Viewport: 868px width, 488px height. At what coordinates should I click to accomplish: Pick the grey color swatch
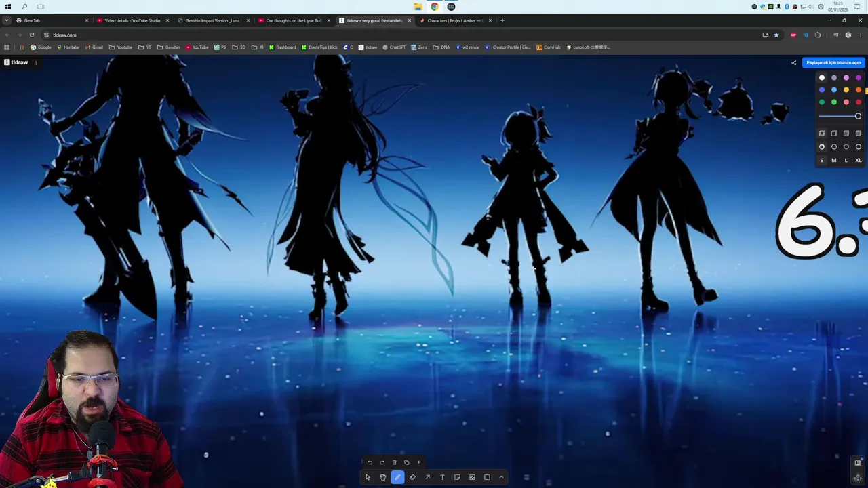click(834, 78)
